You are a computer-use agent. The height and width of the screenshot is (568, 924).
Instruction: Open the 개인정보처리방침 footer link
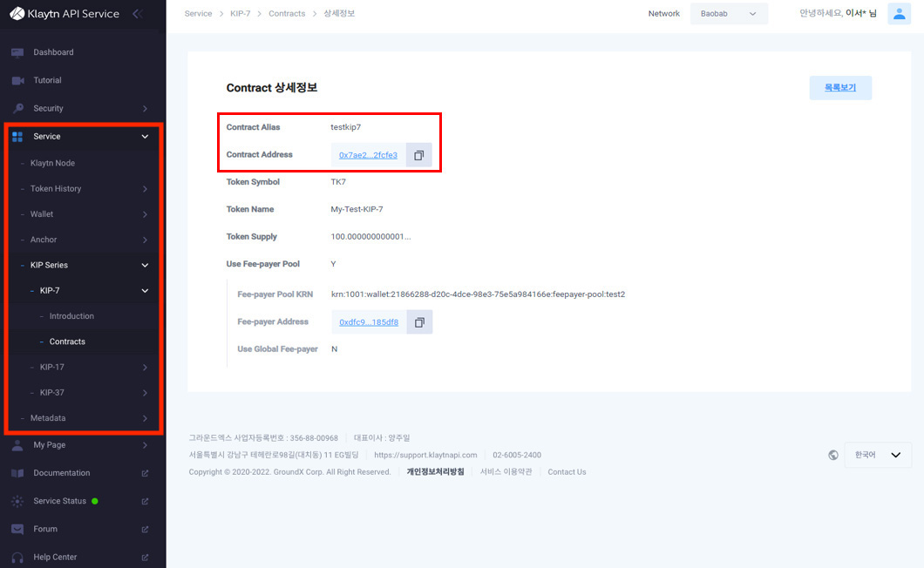coord(436,472)
